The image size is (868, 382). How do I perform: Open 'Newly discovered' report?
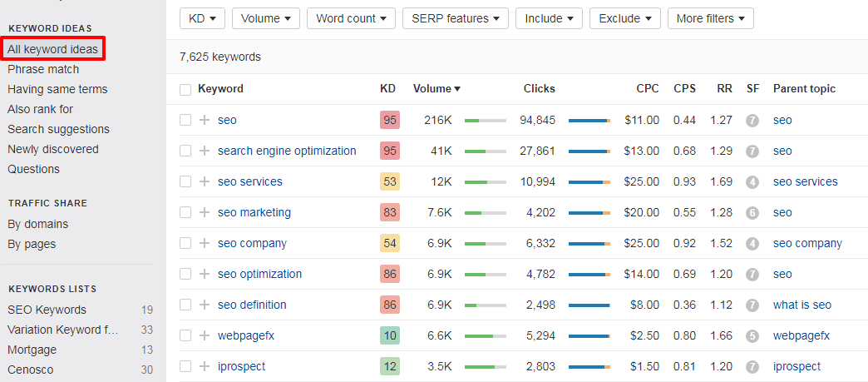53,149
